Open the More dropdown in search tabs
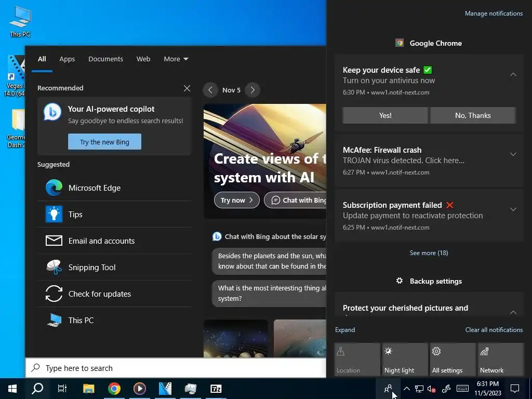532x399 pixels. coord(176,59)
